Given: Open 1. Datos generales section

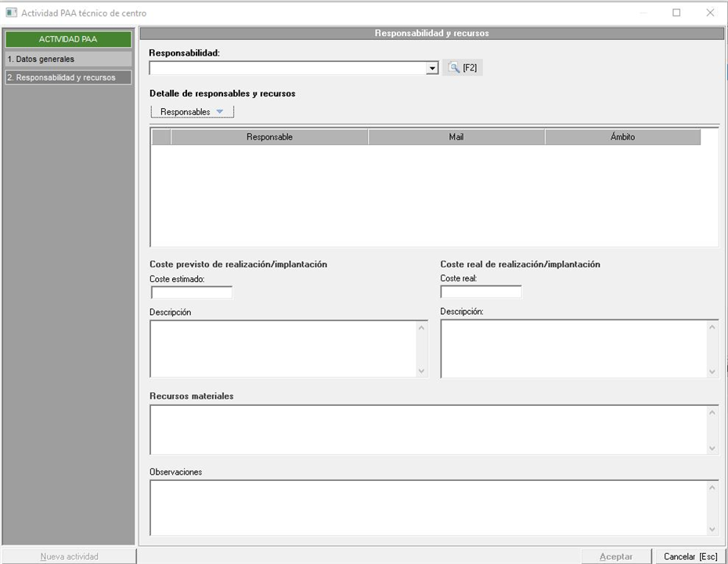Looking at the screenshot, I should coord(68,59).
